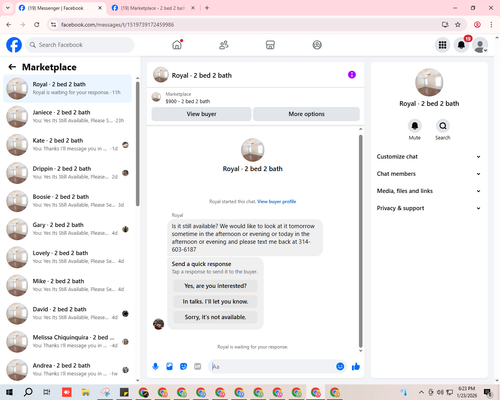
Task: Open the Drippin - 2 bed 2 bath chat
Action: tap(67, 173)
